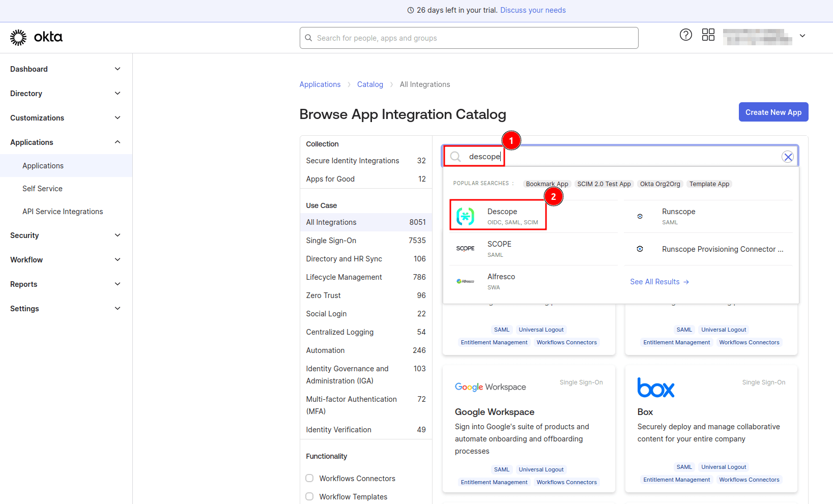The height and width of the screenshot is (504, 833).
Task: Enable the Workflows Connectors checkbox
Action: pos(309,478)
